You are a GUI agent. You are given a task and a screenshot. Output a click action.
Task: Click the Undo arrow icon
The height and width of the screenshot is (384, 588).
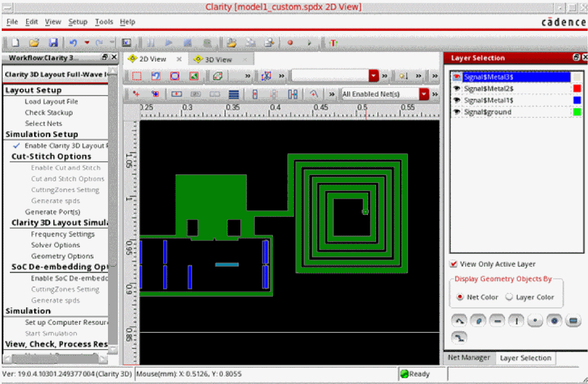(x=73, y=43)
